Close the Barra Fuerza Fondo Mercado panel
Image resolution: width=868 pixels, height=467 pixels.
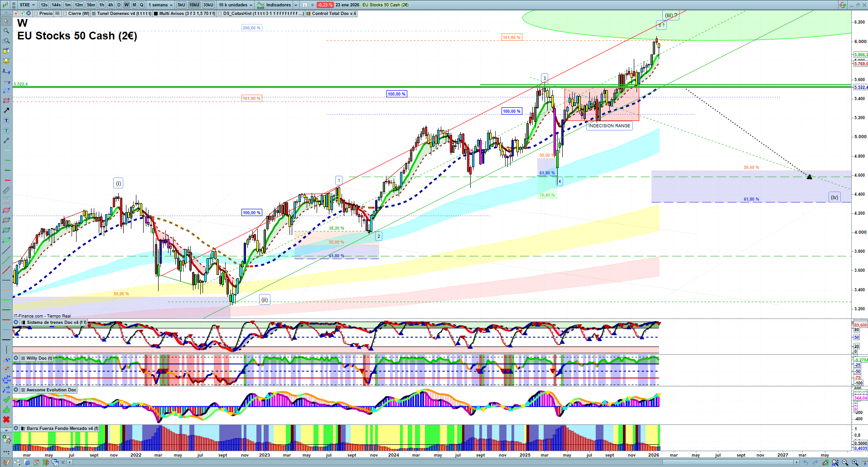[x=16, y=428]
